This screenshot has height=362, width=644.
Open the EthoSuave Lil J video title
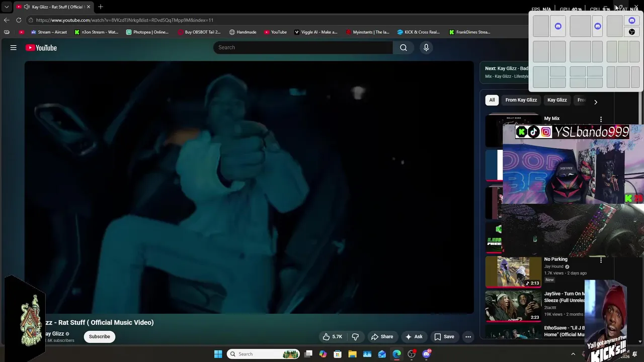(565, 331)
